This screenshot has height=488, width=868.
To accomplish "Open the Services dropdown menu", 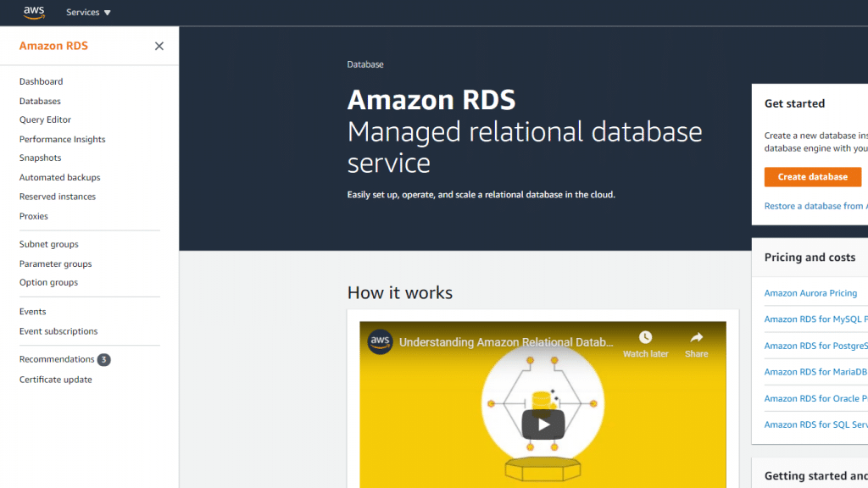I will click(88, 13).
